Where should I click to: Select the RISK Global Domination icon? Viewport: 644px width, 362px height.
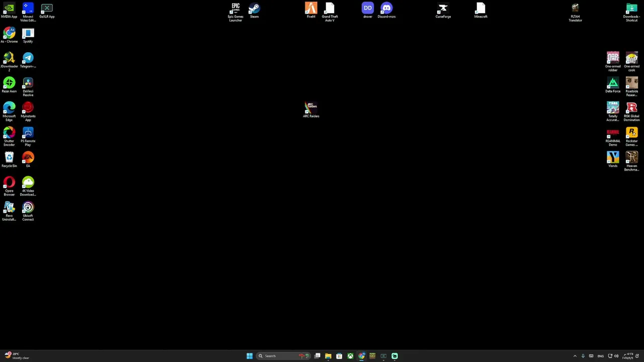[x=631, y=112]
